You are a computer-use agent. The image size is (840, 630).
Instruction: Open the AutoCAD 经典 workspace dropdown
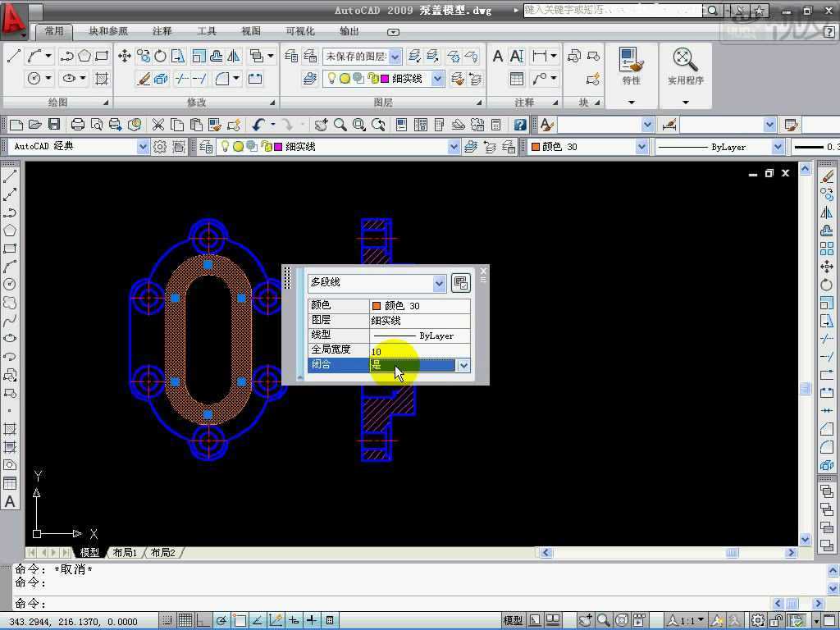coord(142,146)
